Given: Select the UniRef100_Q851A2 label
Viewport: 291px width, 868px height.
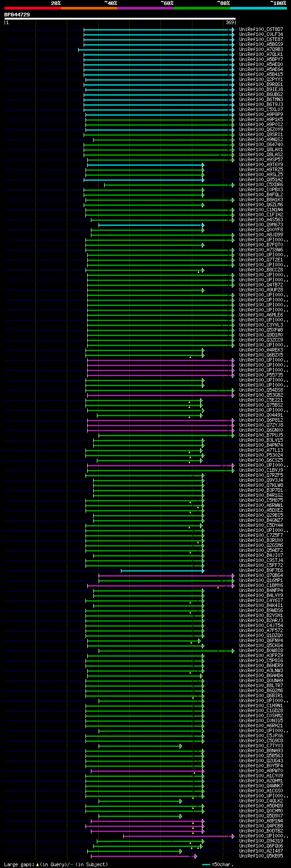Looking at the screenshot, I should (x=261, y=179).
